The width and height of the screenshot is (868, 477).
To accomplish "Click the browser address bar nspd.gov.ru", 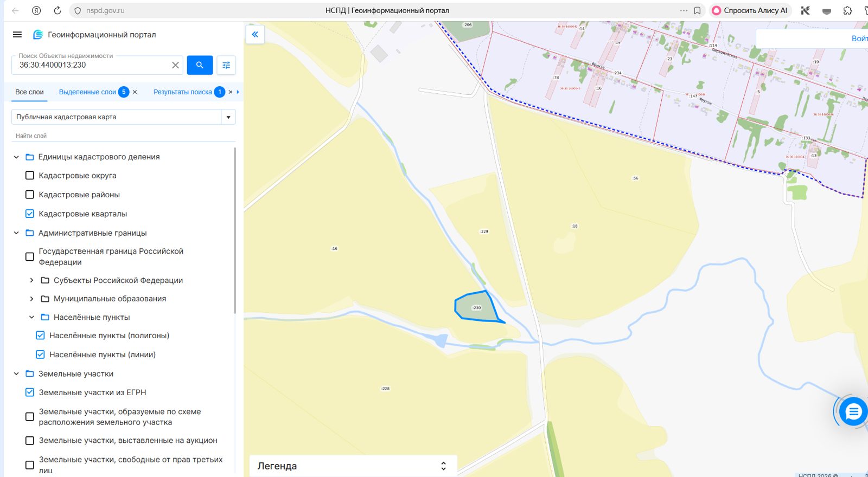I will pyautogui.click(x=105, y=10).
